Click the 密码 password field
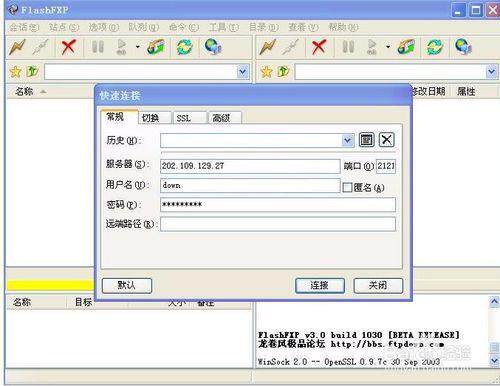The width and height of the screenshot is (500, 386). (278, 204)
